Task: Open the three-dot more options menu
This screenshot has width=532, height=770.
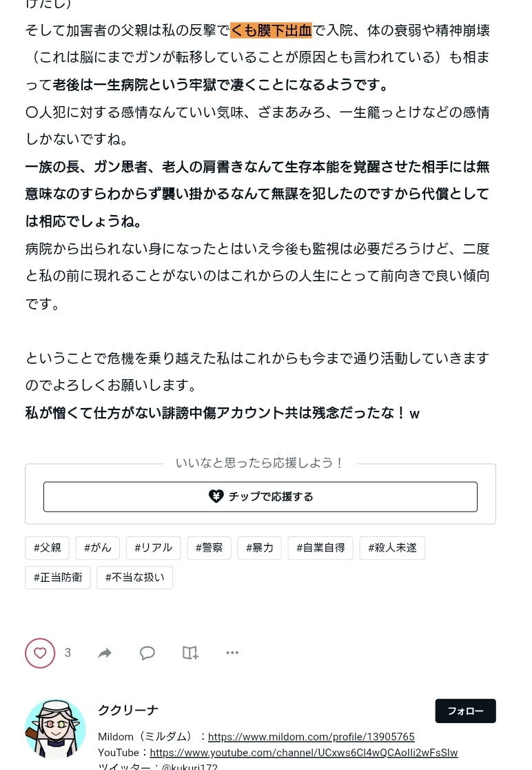Action: click(232, 653)
